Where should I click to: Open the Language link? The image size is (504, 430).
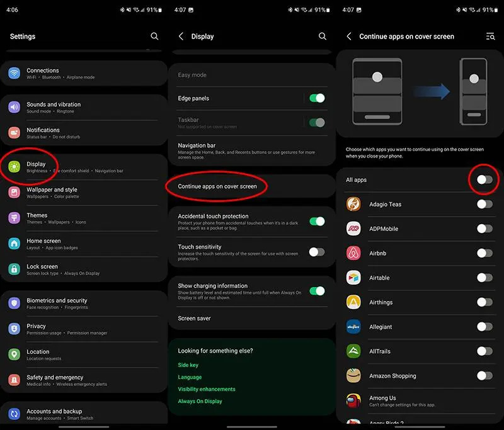(x=190, y=377)
